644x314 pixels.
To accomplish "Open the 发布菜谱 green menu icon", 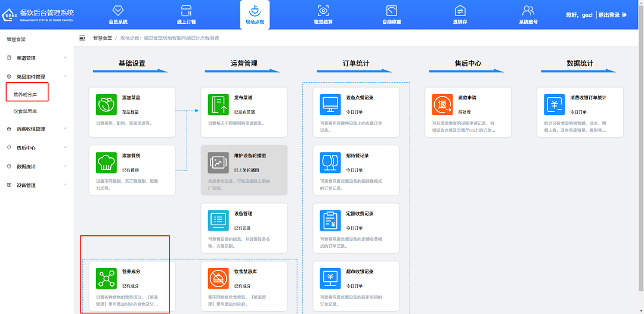I will [218, 104].
